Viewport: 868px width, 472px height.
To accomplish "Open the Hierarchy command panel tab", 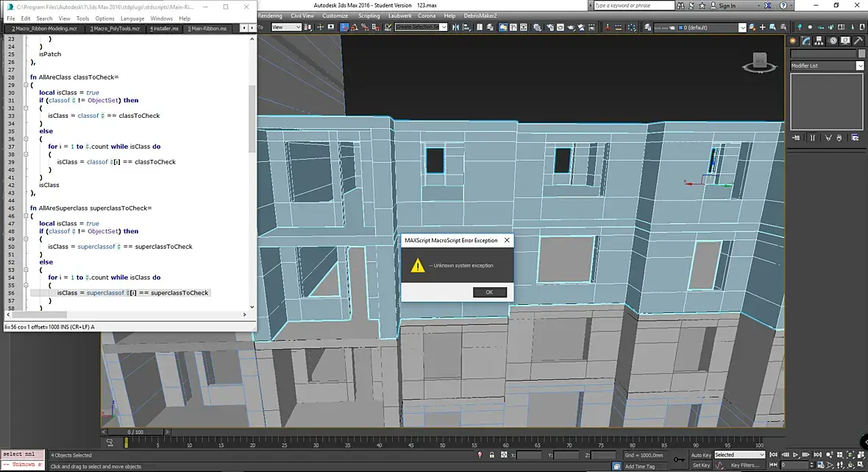I will point(818,40).
